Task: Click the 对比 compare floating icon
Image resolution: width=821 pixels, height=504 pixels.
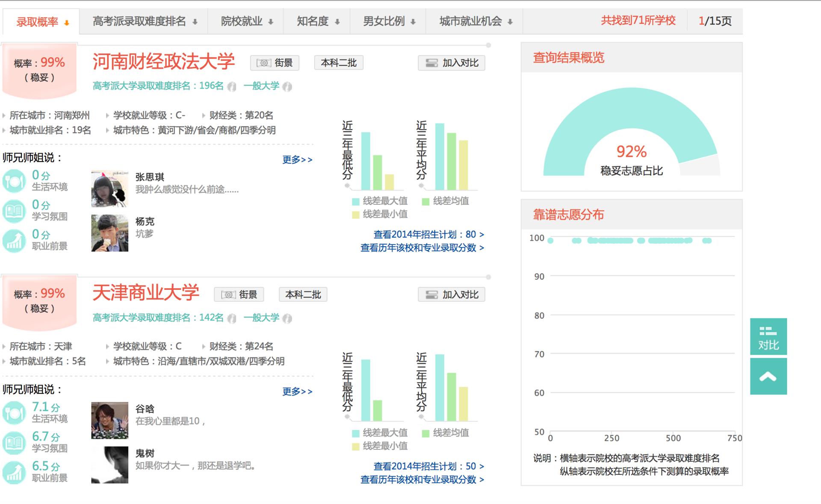Action: click(768, 336)
